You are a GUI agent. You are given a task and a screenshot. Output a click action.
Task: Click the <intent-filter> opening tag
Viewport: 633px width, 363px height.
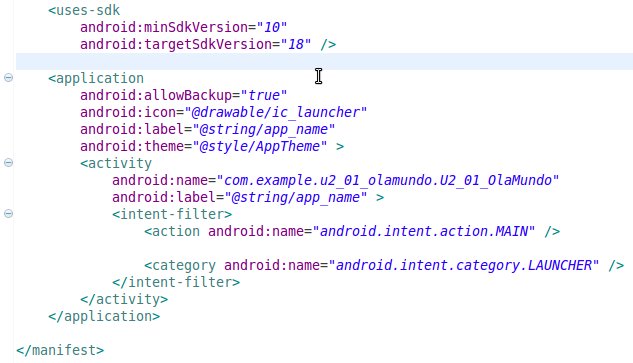pyautogui.click(x=172, y=214)
